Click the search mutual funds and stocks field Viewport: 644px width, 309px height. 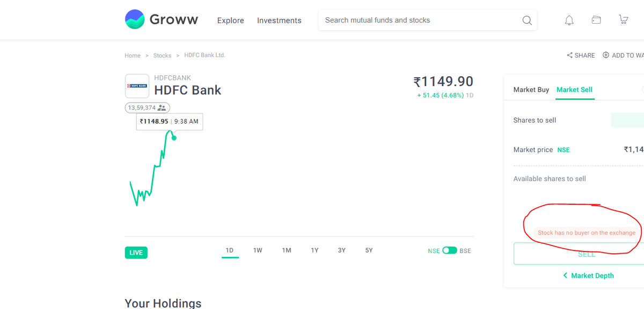(x=428, y=20)
